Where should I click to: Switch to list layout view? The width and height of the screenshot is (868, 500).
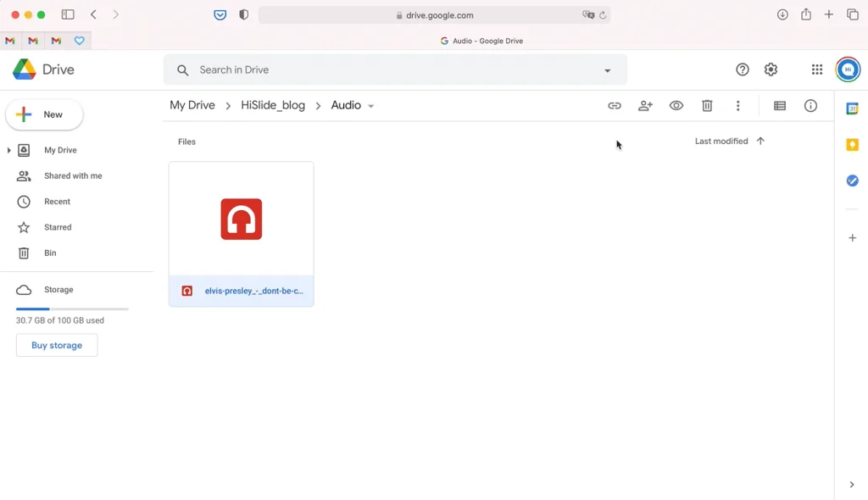click(780, 105)
